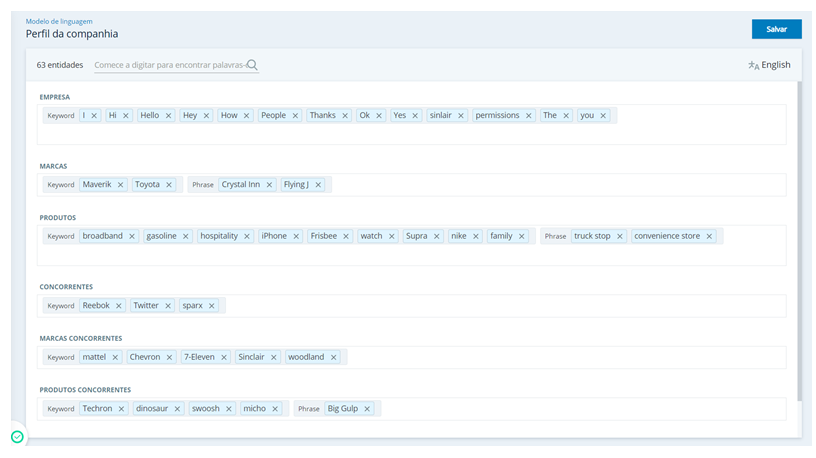
Task: Remove the 'Crystal Inn' phrase
Action: (269, 185)
